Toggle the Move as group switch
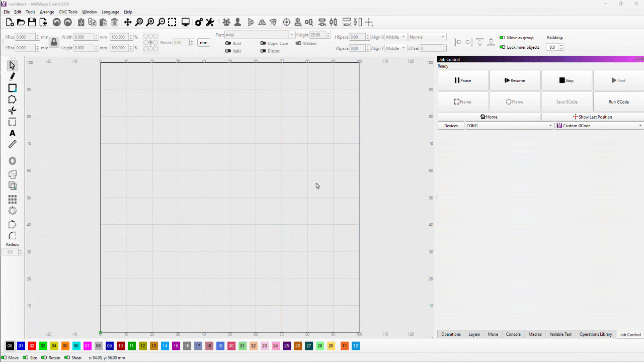The width and height of the screenshot is (644, 362). tap(502, 38)
